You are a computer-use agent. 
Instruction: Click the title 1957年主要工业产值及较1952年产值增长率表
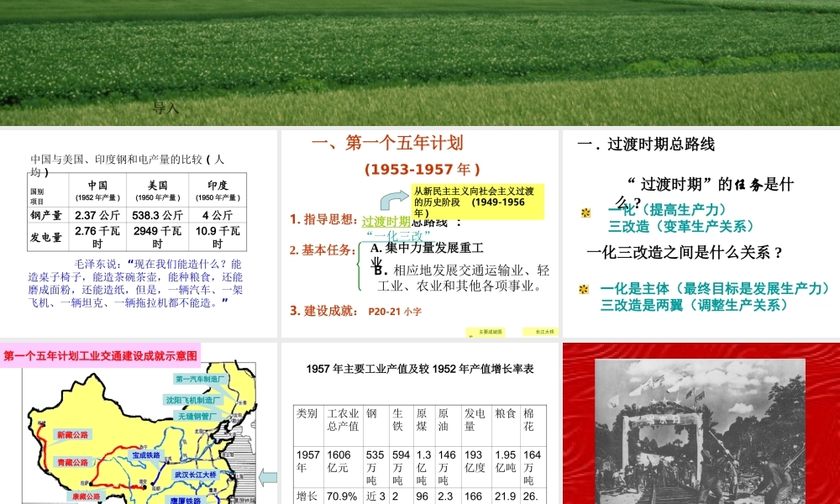tap(420, 369)
